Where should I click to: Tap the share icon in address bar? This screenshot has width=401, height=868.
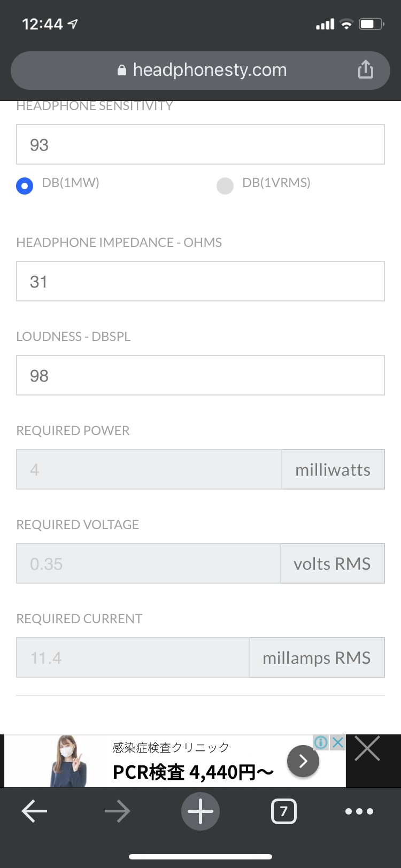366,69
